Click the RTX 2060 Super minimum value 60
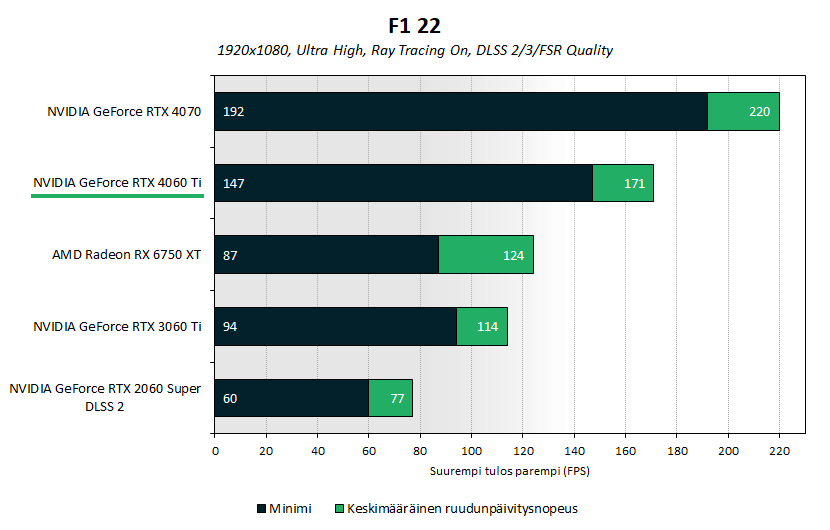 [x=230, y=399]
